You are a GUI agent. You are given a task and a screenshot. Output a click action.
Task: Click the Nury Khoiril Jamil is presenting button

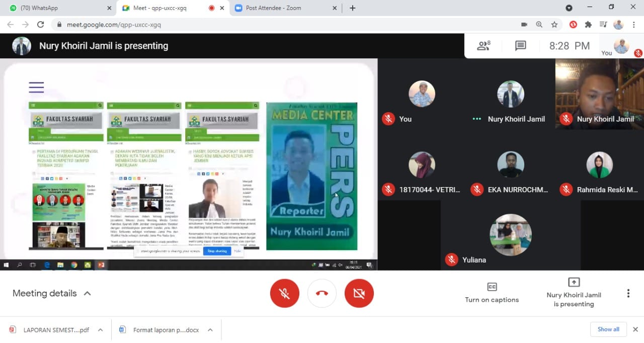click(574, 293)
